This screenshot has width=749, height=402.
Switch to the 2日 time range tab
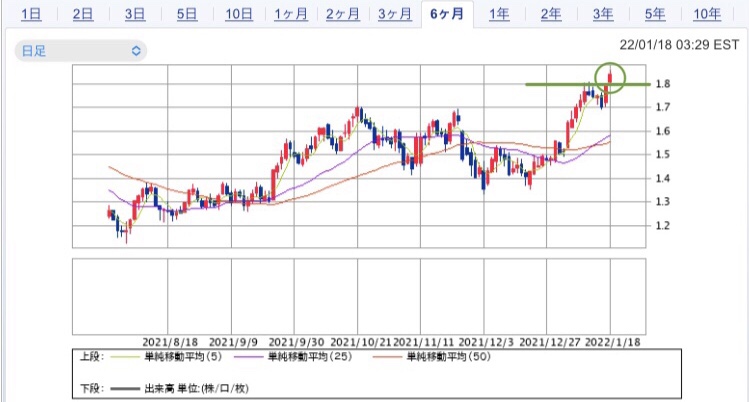coord(83,14)
